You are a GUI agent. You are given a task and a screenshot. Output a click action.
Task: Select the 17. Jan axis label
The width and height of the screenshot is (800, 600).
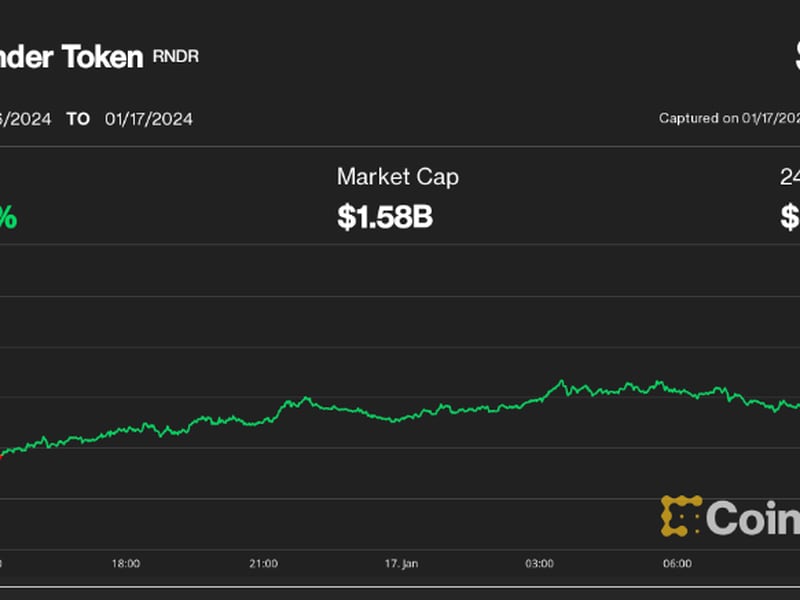coord(402,563)
